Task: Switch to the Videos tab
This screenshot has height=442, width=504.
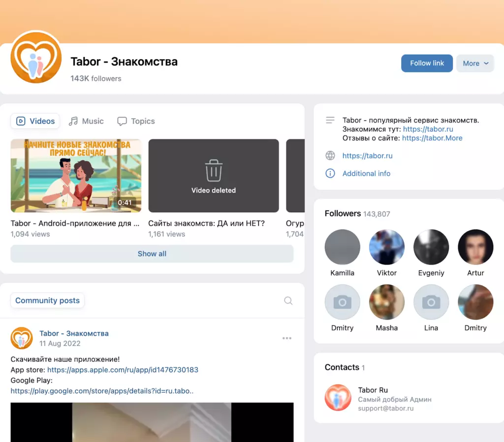Action: (35, 121)
